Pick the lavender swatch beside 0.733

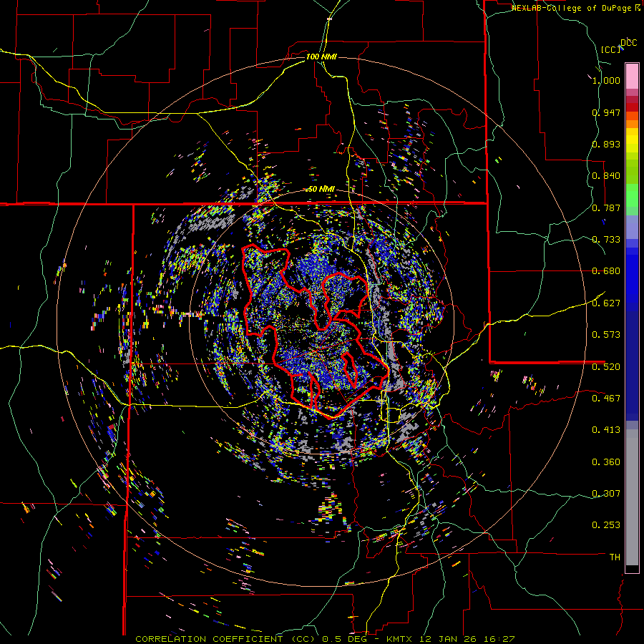(632, 227)
